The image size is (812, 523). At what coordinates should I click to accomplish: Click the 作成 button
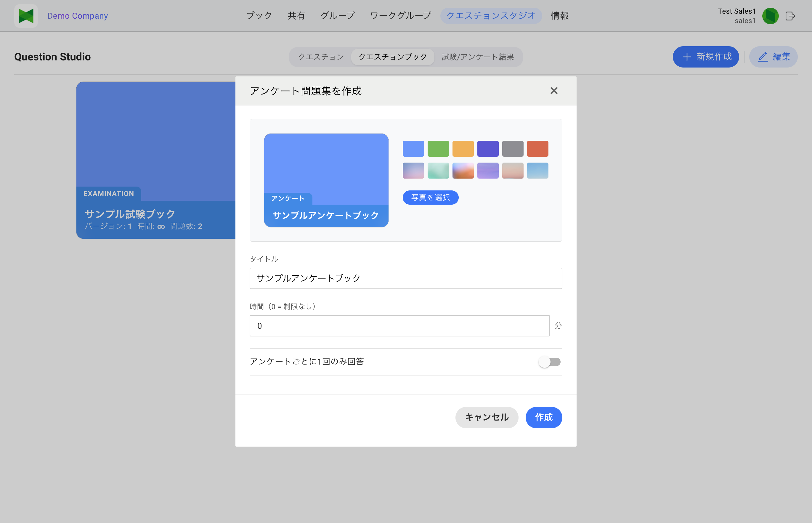point(544,417)
